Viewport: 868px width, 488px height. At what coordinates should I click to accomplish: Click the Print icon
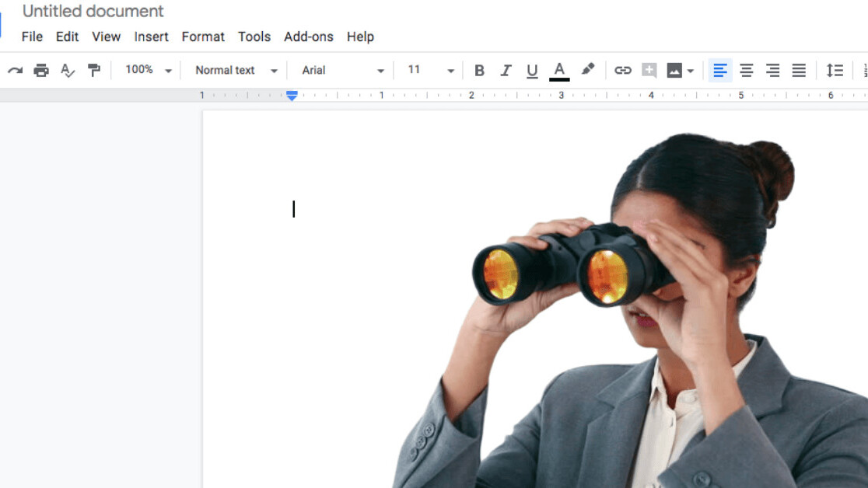pyautogui.click(x=41, y=71)
